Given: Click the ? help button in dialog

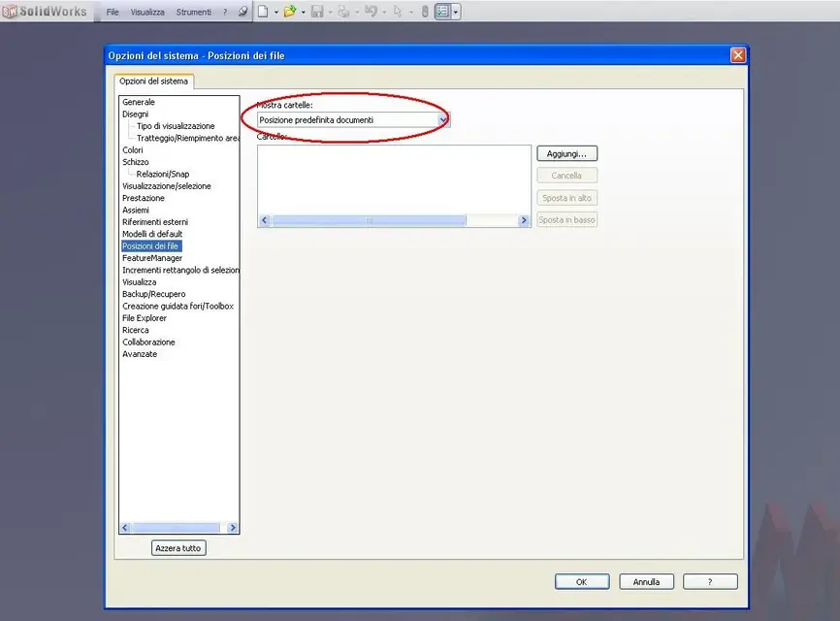Looking at the screenshot, I should click(710, 582).
